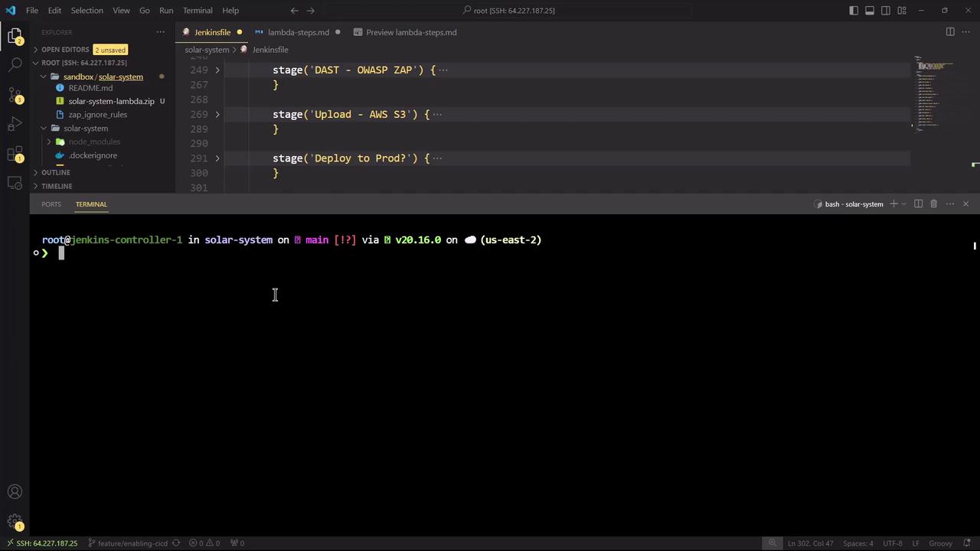Viewport: 980px width, 551px height.
Task: Open solar-system-lambda.zip in Explorer
Action: [x=111, y=101]
